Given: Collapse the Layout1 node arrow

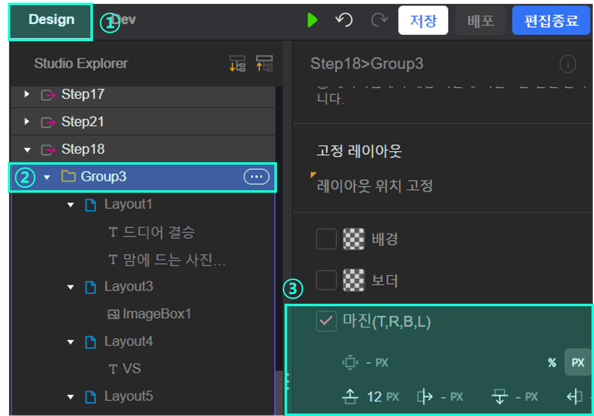Looking at the screenshot, I should (70, 205).
